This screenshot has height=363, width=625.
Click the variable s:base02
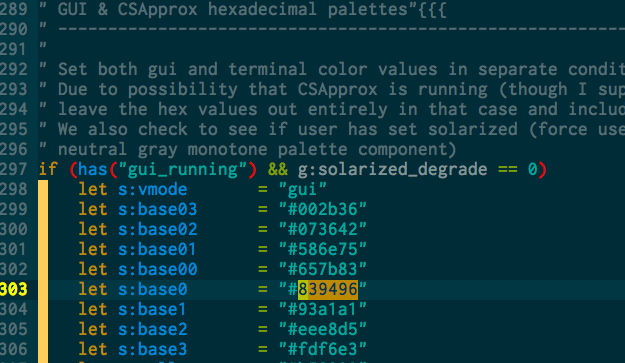tap(157, 229)
